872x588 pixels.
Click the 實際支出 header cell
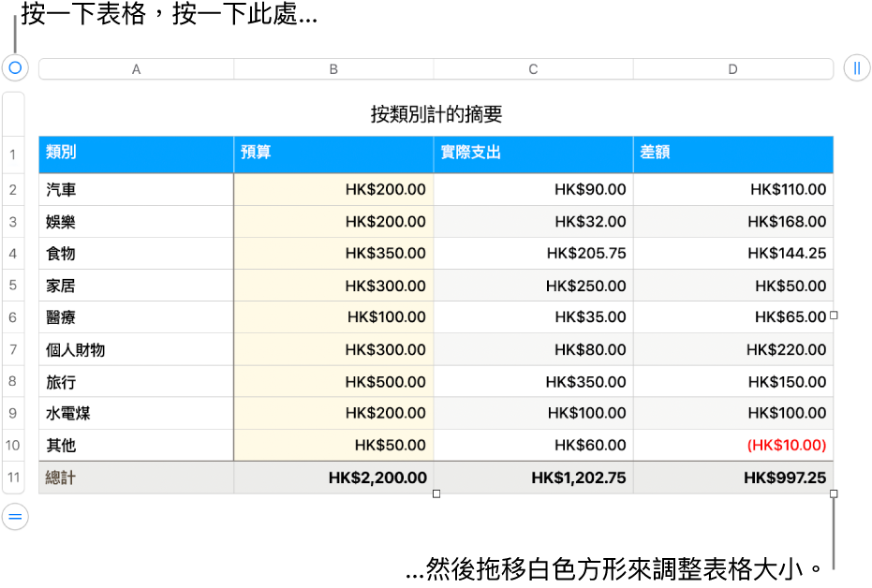533,154
